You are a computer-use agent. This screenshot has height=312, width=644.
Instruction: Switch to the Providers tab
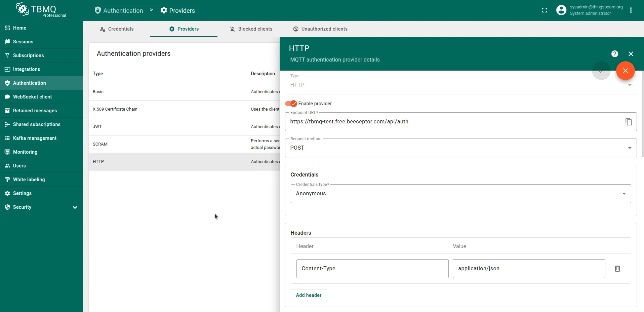[x=184, y=29]
